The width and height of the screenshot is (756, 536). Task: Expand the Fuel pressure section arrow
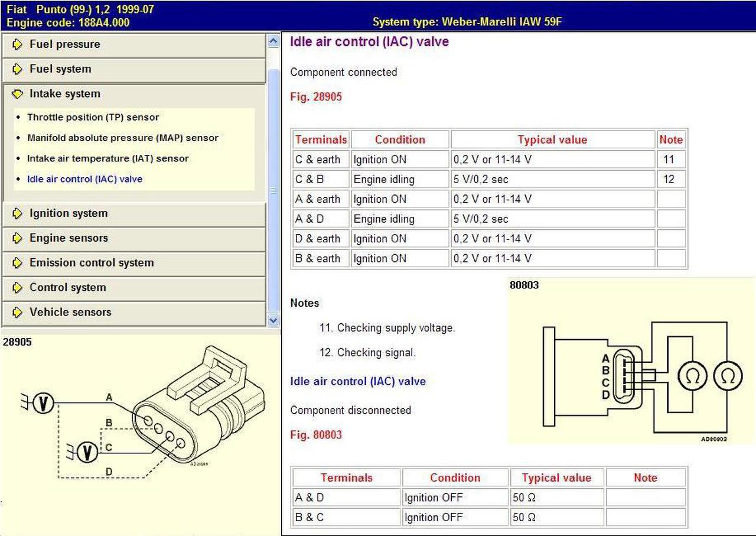[18, 44]
